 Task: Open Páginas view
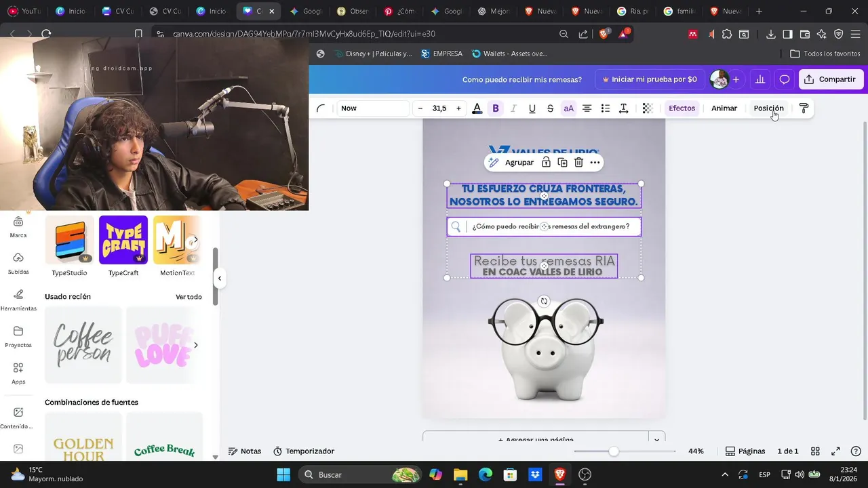745,451
